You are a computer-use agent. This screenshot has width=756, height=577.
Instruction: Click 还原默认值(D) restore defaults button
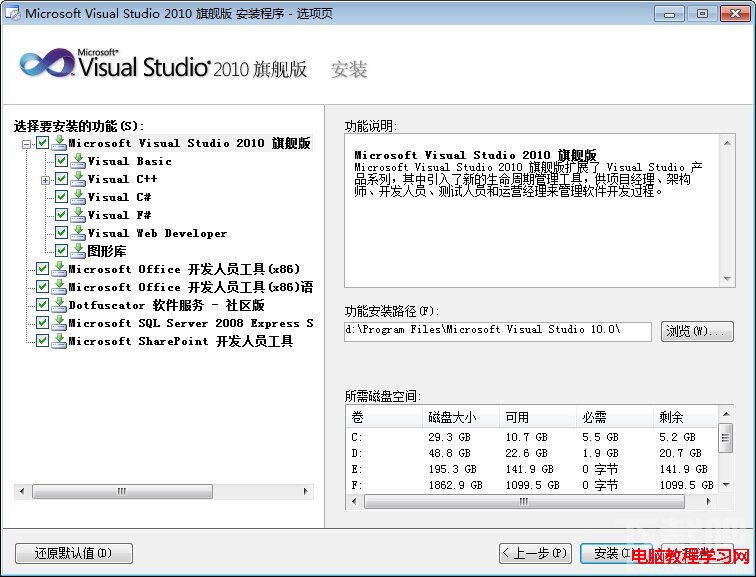(x=74, y=553)
